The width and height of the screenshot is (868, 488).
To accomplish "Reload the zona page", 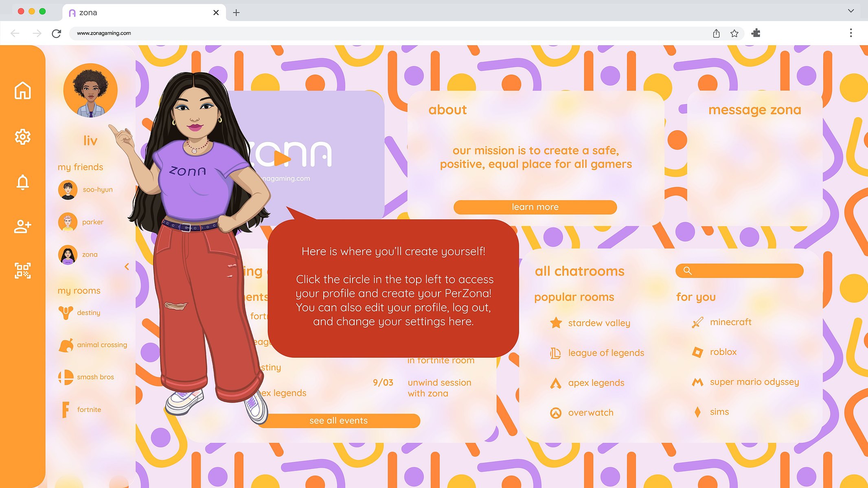I will pyautogui.click(x=57, y=33).
